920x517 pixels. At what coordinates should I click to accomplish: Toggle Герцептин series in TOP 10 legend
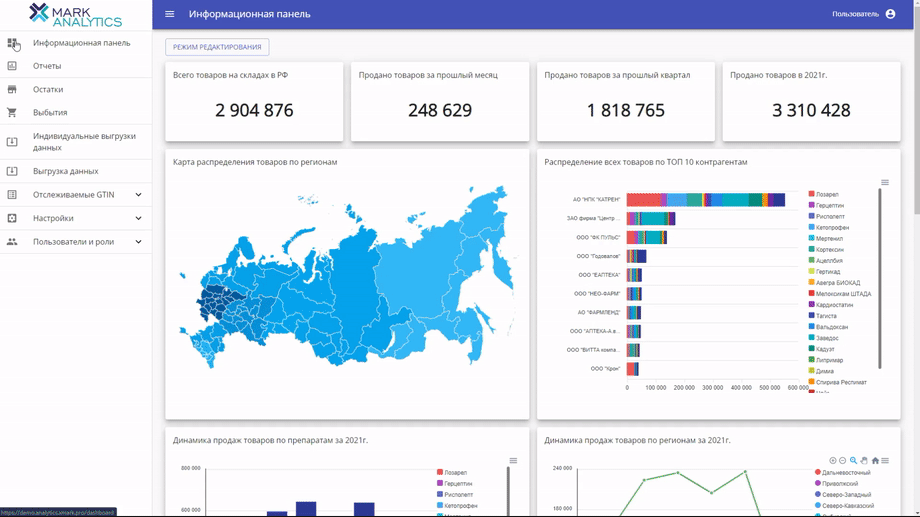point(826,205)
